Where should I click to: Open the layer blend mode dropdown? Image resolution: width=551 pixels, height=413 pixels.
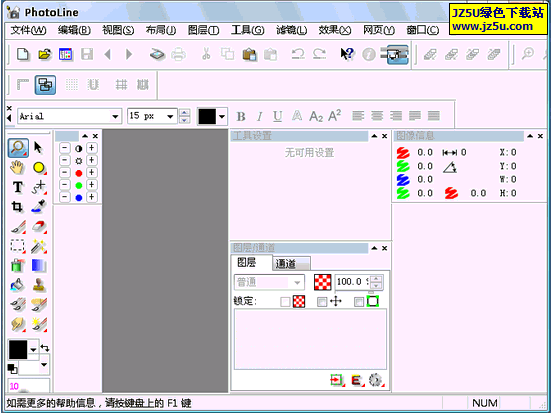(x=297, y=282)
